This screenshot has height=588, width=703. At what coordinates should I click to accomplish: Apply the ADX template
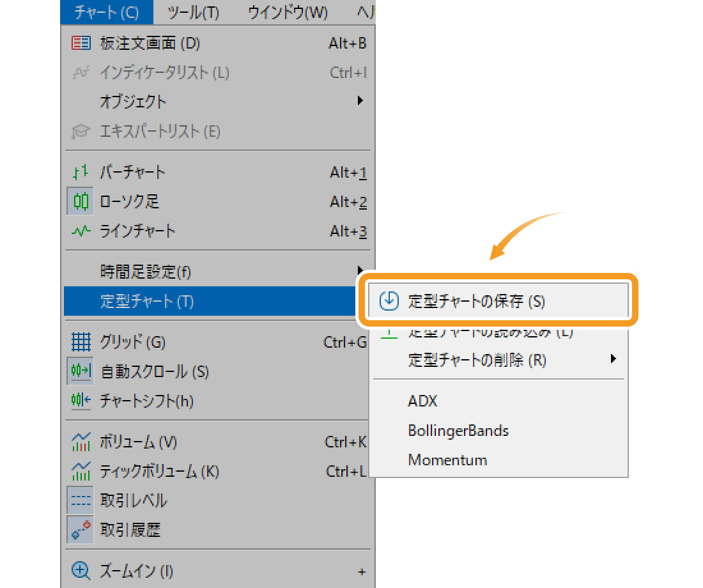click(498, 401)
